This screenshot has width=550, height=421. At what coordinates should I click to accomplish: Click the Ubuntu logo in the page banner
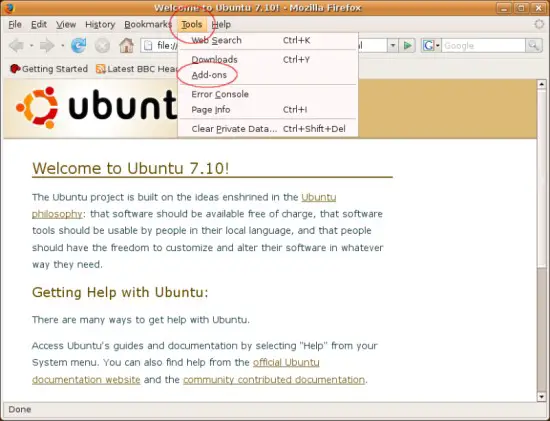click(x=96, y=107)
